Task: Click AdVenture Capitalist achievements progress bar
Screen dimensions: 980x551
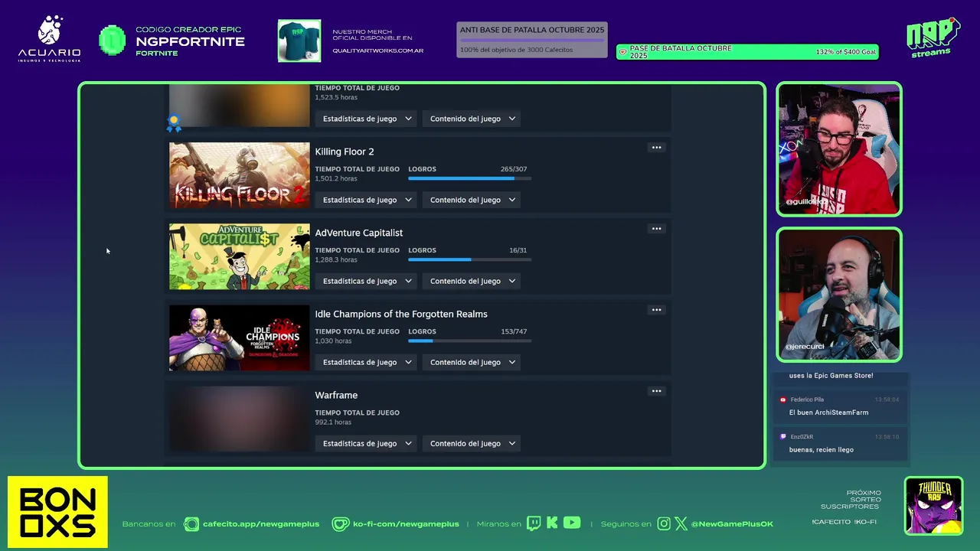Action: coord(469,259)
